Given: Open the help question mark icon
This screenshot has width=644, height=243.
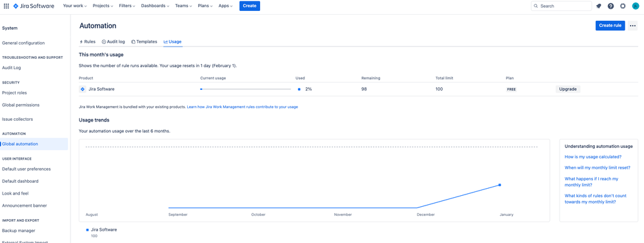Looking at the screenshot, I should point(610,6).
